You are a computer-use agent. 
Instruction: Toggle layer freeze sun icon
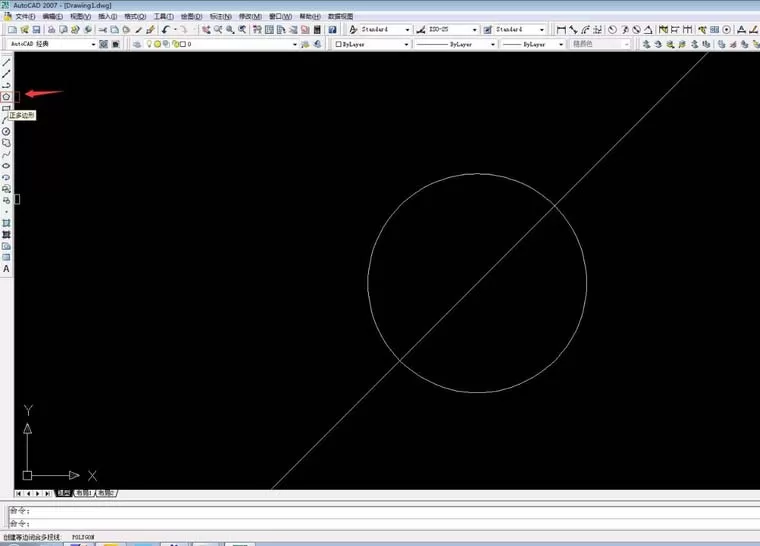(158, 44)
